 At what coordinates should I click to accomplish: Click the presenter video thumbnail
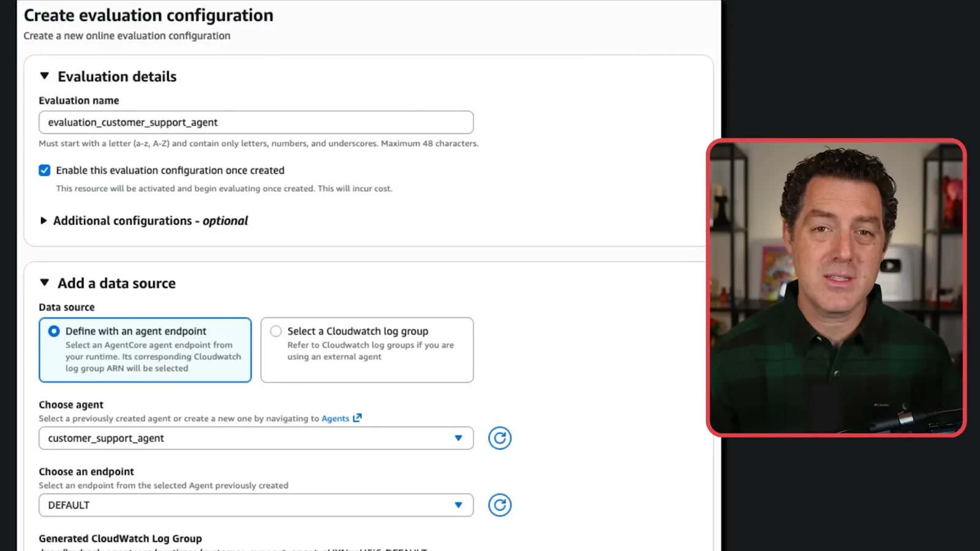click(837, 288)
